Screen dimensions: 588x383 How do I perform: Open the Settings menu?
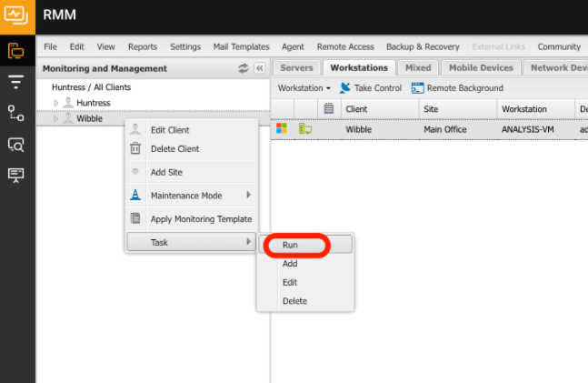pyautogui.click(x=185, y=46)
